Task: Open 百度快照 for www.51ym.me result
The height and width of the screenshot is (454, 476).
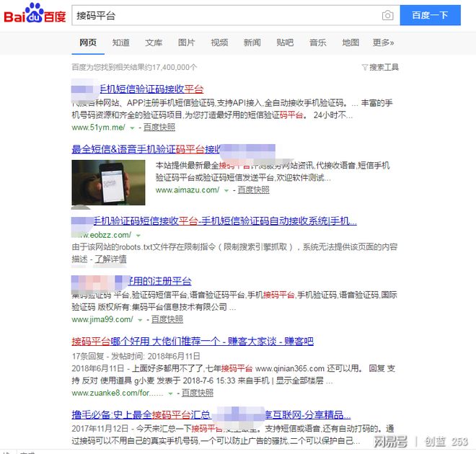Action: coord(159,127)
